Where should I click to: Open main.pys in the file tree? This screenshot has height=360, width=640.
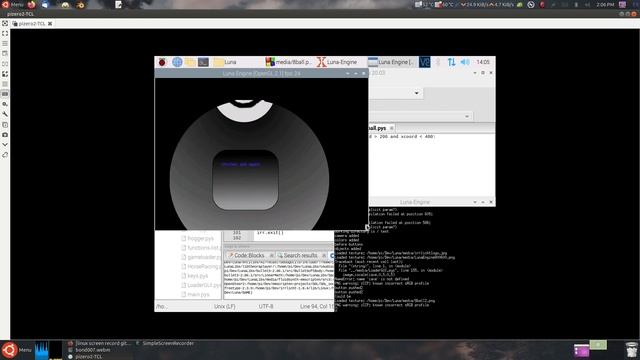pyautogui.click(x=196, y=294)
